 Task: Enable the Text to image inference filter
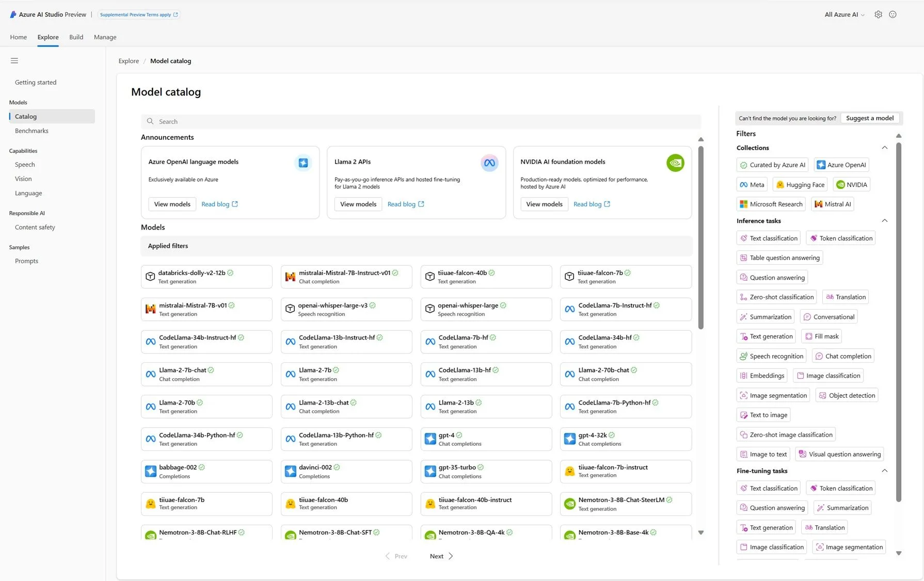pyautogui.click(x=763, y=415)
